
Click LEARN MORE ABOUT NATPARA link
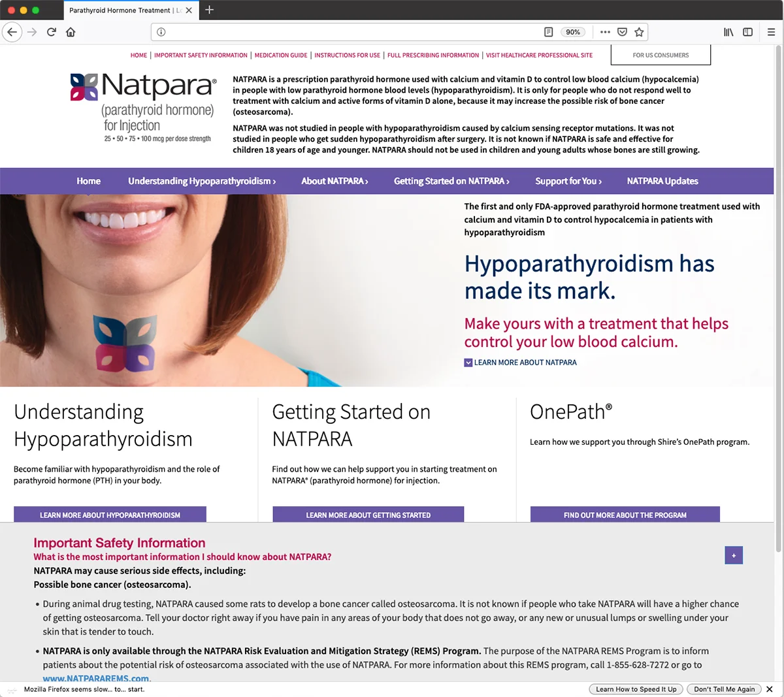coord(525,363)
